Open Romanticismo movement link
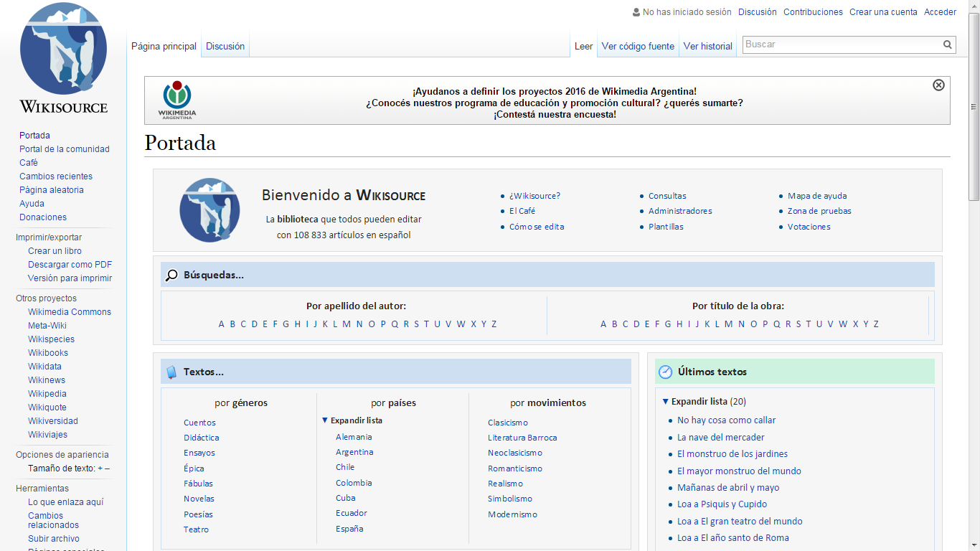Viewport: 980px width, 551px height. coord(515,468)
